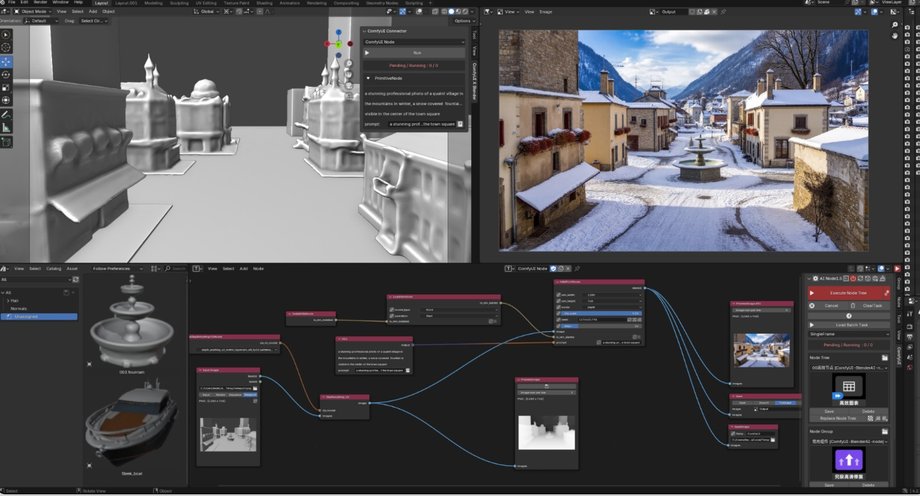The width and height of the screenshot is (920, 496).
Task: Click the folder icon beside Node Group label
Action: (884, 431)
